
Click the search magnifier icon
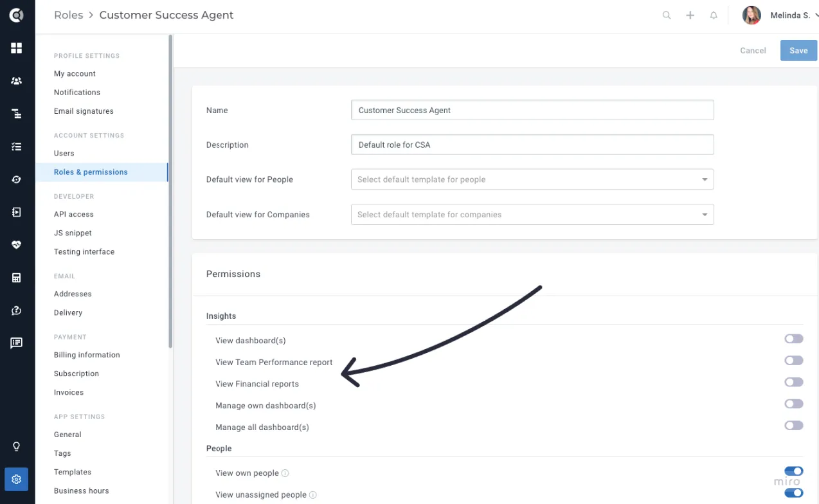[x=667, y=15]
